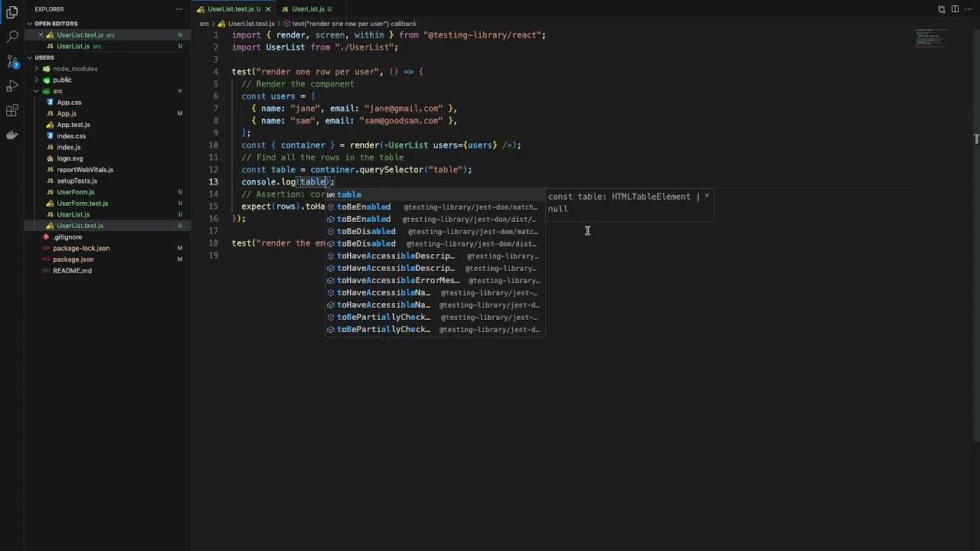Open Explorer section options via ellipsis
This screenshot has width=980, height=551.
pos(178,8)
